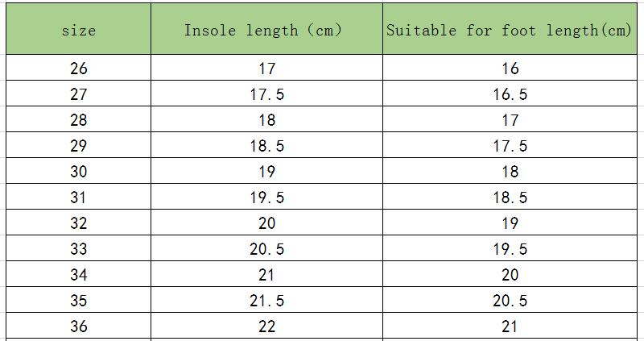The height and width of the screenshot is (341, 644).
Task: Click the 'Suitable for foot length(cm)' header
Action: (x=510, y=30)
